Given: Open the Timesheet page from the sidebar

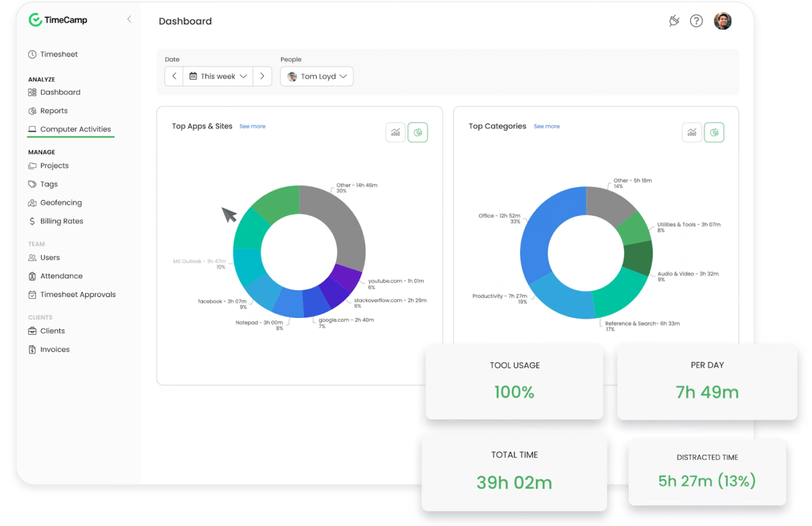Looking at the screenshot, I should pyautogui.click(x=59, y=54).
